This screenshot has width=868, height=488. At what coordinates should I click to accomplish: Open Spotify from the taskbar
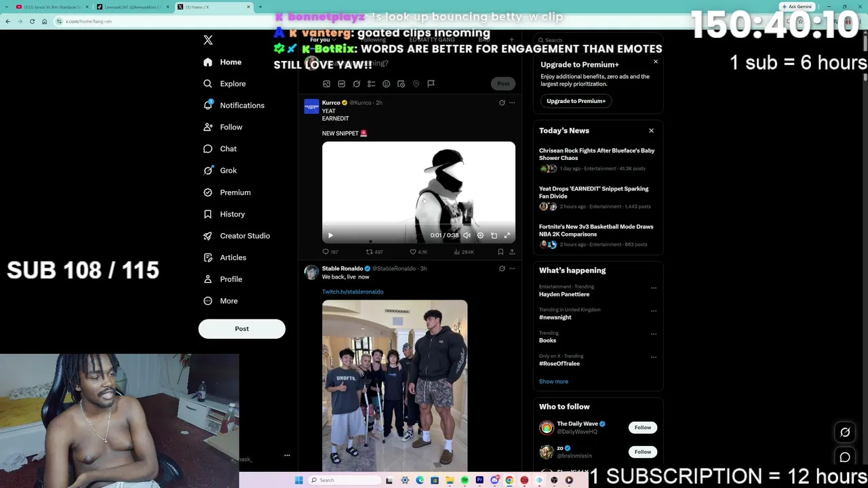(x=465, y=481)
